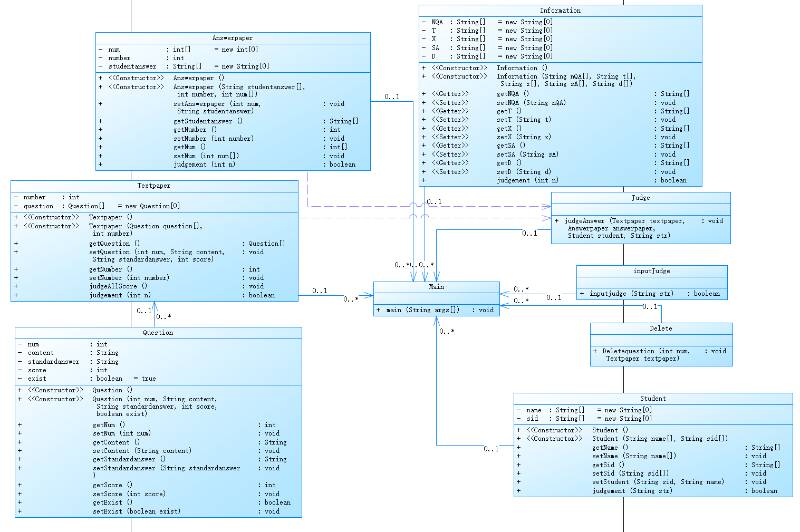The image size is (800, 532).
Task: Click "Information (String nQA[], String t[]," constructor
Action: 566,76
